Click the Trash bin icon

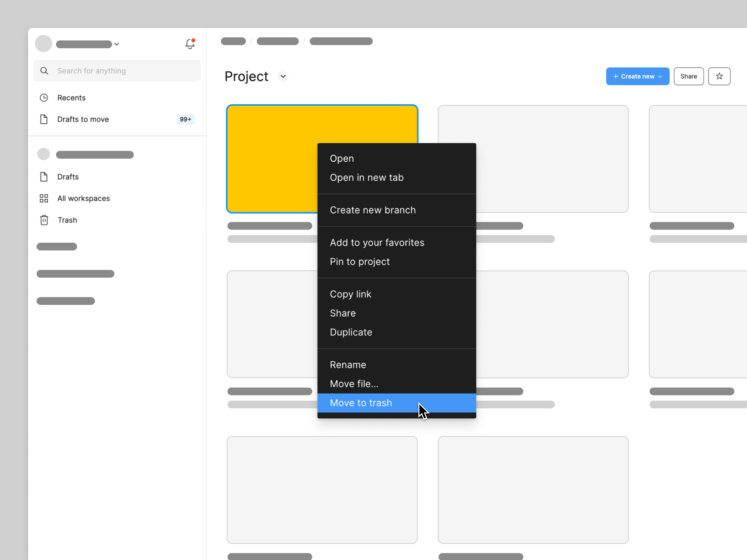coord(44,220)
